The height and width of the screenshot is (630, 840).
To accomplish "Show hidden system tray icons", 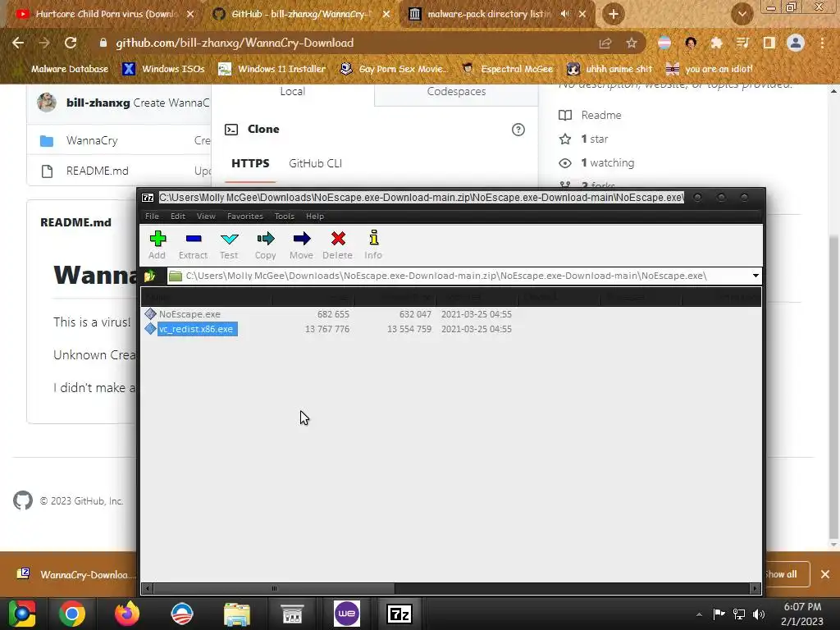I will (x=699, y=614).
